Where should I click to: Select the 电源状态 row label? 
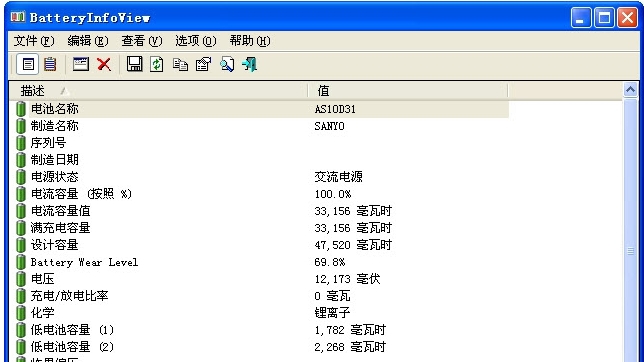[x=55, y=177]
